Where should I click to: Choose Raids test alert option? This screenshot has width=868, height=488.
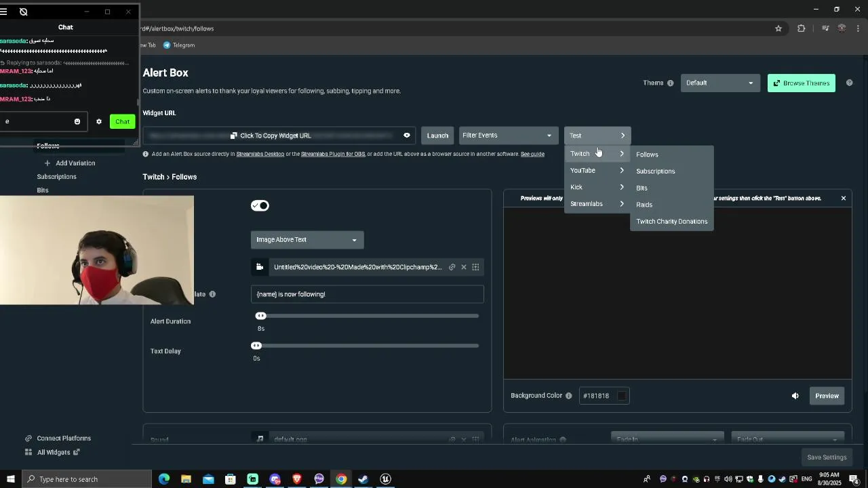click(644, 205)
